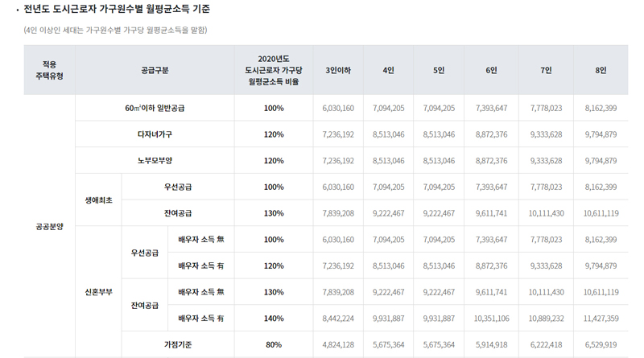This screenshot has height=358, width=644.
Task: Select 7,839,208 in the 생애최초 잔여공급 row
Action: 338,213
